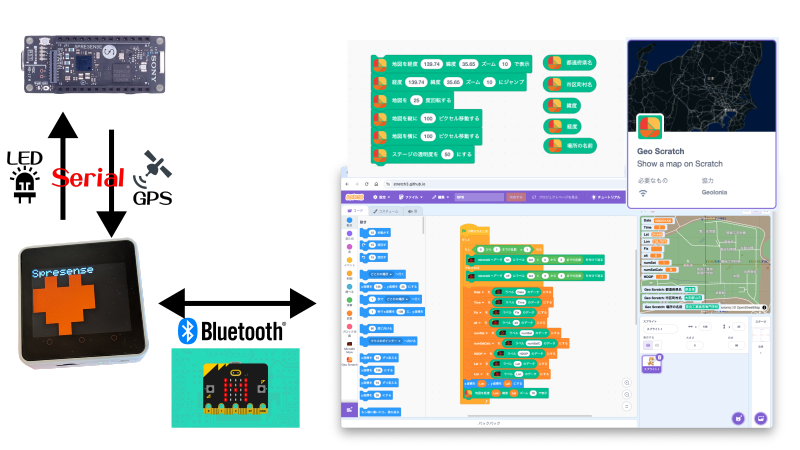Open the numSat variable dropdown in set block

point(480,333)
